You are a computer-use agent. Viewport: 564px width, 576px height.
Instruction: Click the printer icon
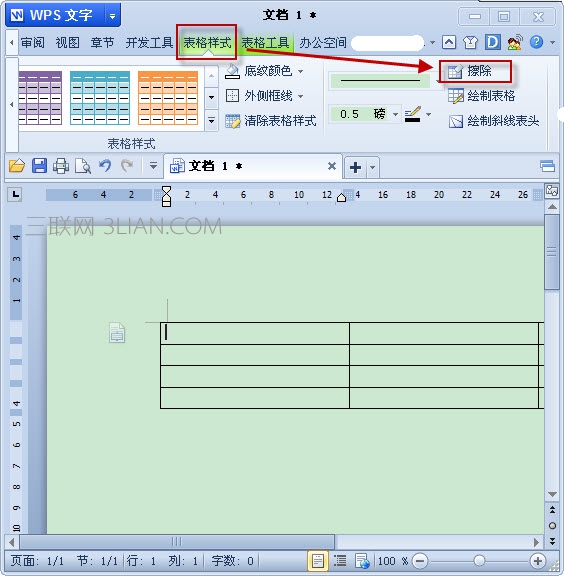pos(61,166)
